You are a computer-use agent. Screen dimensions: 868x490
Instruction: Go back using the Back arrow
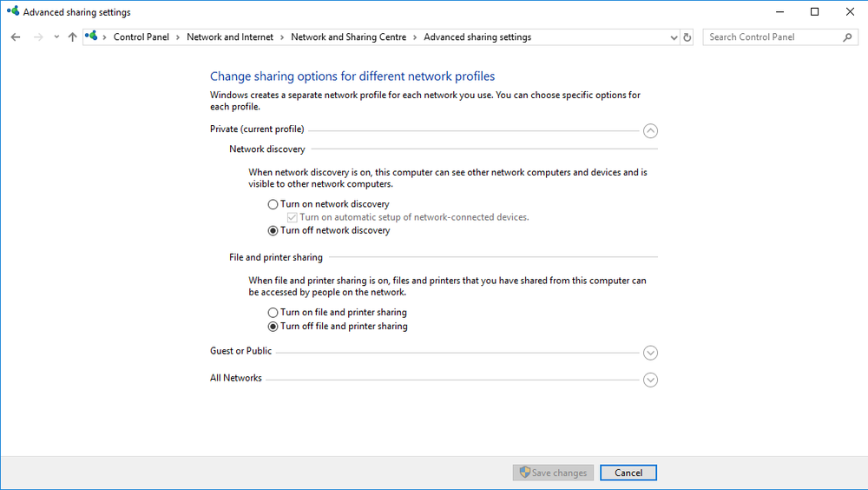coord(16,37)
